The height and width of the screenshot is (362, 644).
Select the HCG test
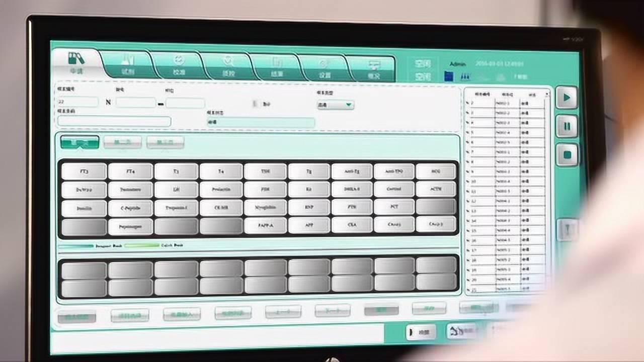pos(436,171)
